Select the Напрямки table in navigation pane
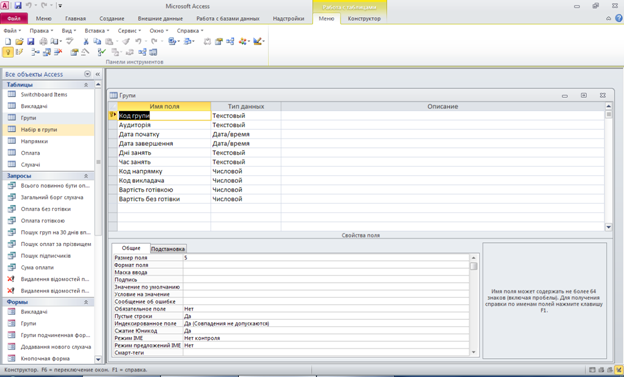 (x=49, y=141)
